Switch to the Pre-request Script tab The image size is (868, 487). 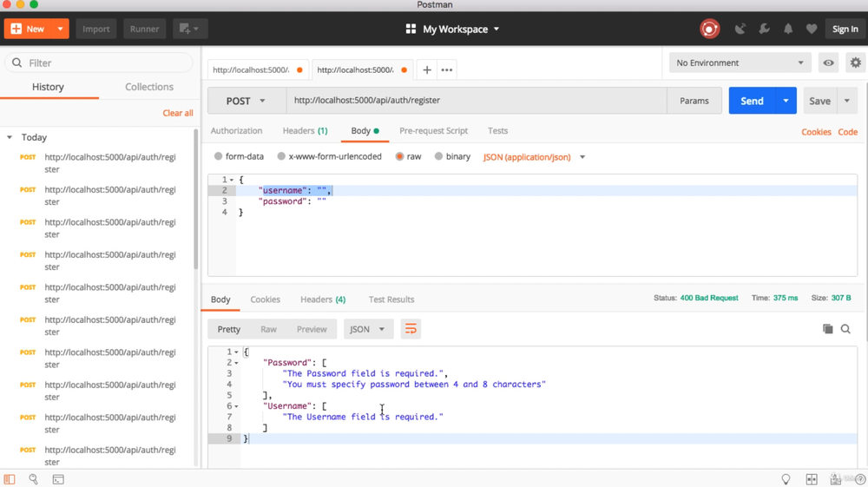pos(433,131)
